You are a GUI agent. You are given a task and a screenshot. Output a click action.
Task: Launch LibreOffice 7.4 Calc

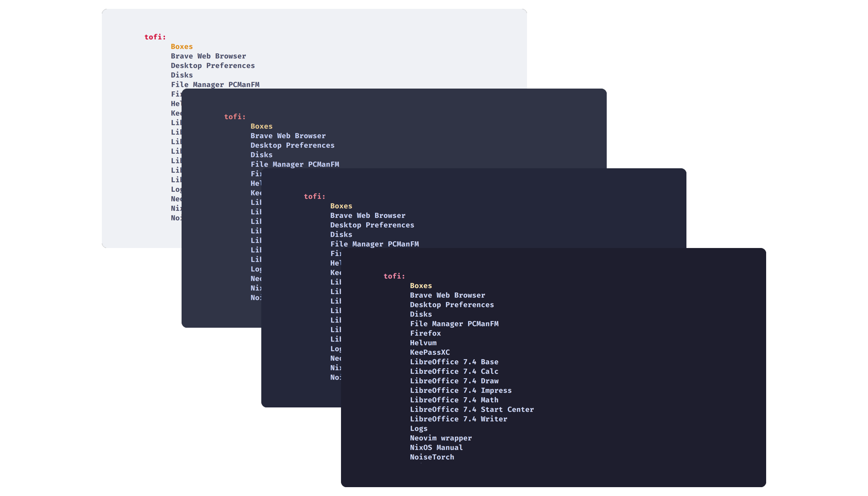(x=454, y=372)
